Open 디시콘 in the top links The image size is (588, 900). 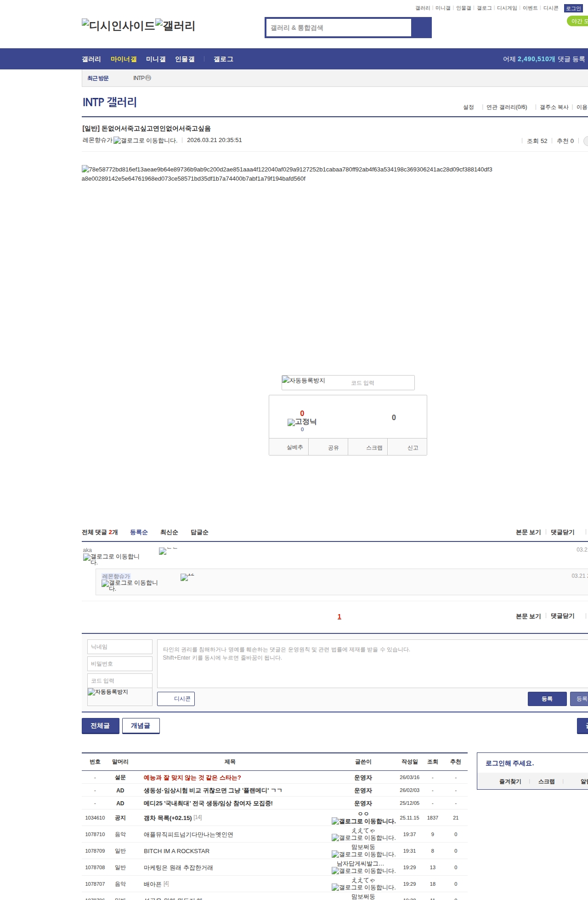point(551,8)
